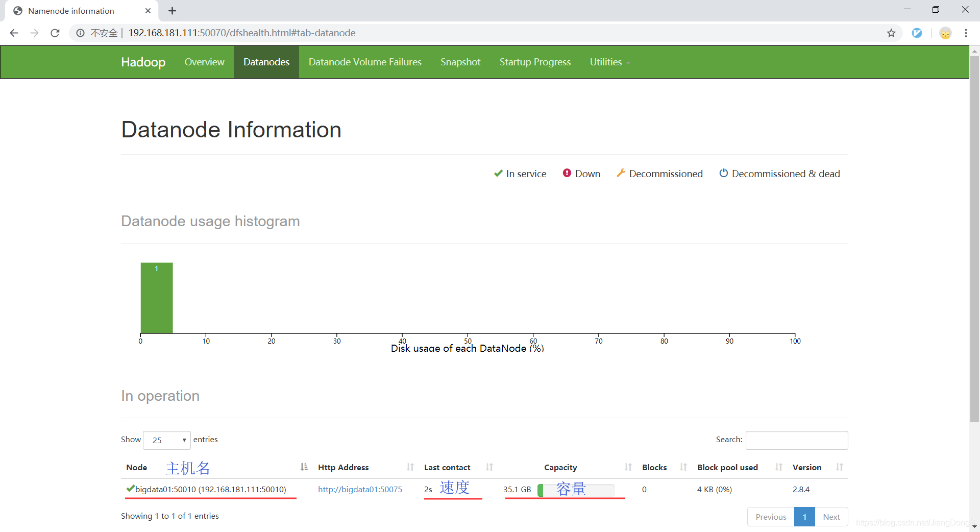This screenshot has height=532, width=980.
Task: Sort table by Node column icon
Action: [304, 467]
